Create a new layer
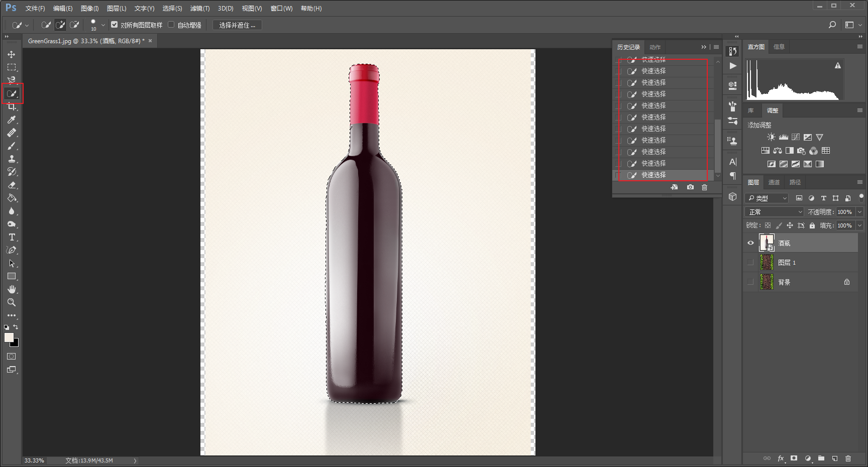868x467 pixels. (x=834, y=458)
